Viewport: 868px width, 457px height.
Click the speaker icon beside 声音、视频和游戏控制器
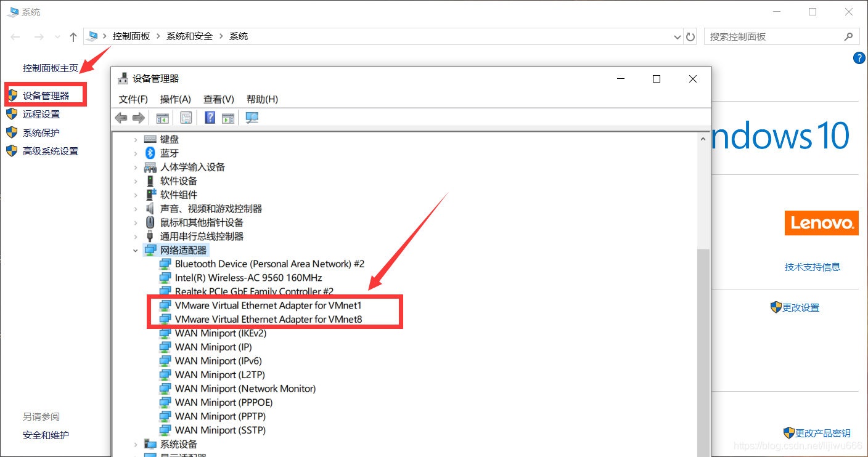click(150, 209)
